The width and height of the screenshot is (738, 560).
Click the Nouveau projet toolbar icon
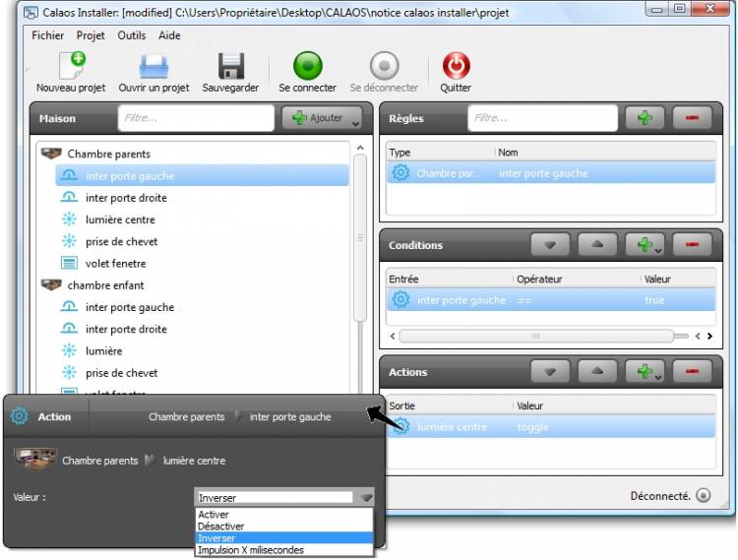tap(72, 65)
